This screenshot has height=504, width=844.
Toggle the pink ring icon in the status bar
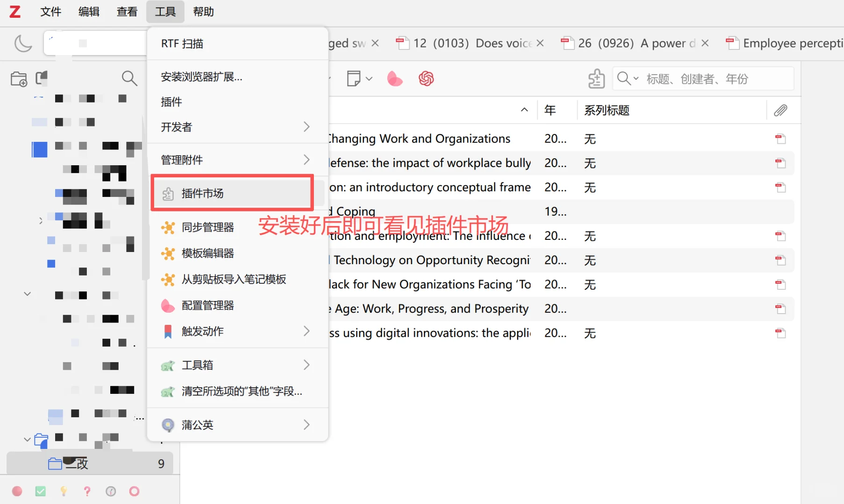click(x=135, y=491)
